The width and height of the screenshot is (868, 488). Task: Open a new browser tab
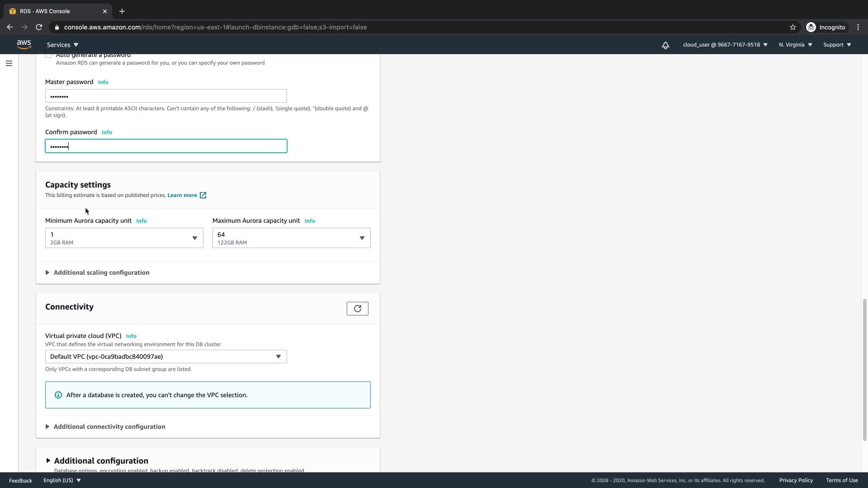pos(122,11)
